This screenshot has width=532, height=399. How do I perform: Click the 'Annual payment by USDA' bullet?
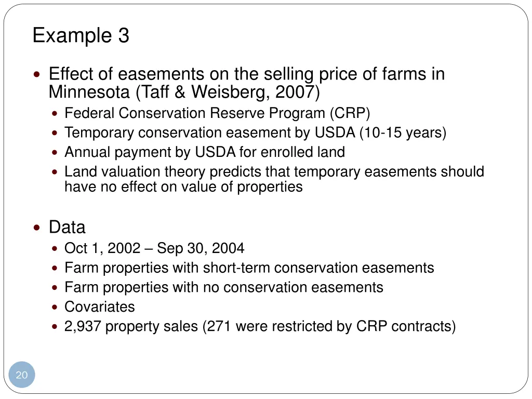point(205,152)
